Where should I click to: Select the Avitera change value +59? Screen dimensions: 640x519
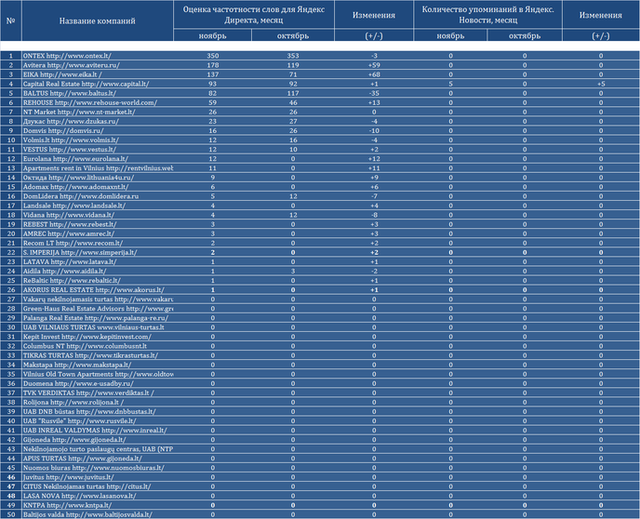coord(374,65)
